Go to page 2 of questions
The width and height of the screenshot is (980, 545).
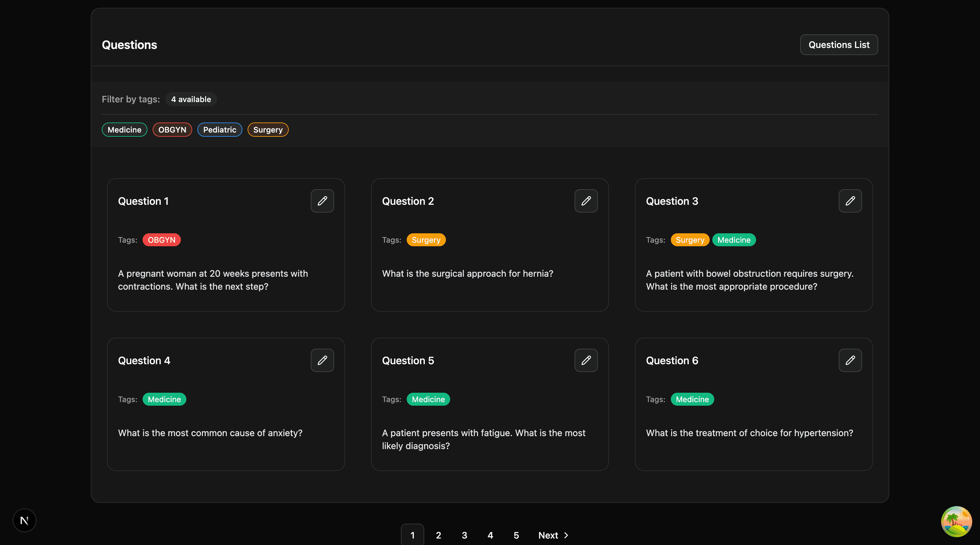coord(438,535)
